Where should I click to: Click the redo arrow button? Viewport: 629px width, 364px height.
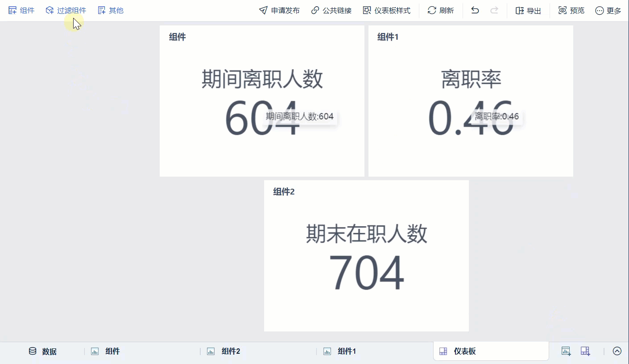[x=494, y=10]
